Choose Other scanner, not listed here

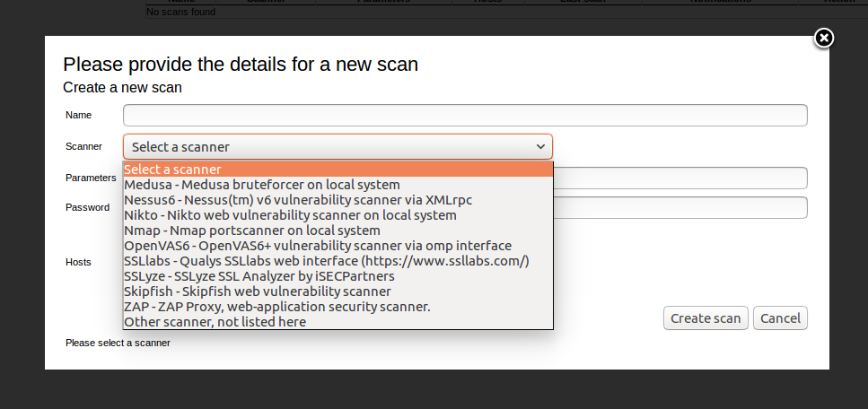[x=338, y=321]
